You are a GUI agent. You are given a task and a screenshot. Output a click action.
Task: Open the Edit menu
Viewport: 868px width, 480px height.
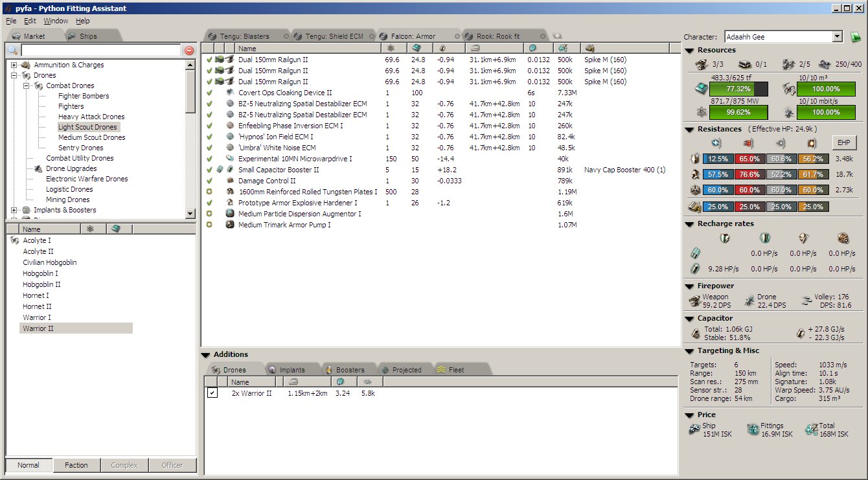tap(30, 21)
